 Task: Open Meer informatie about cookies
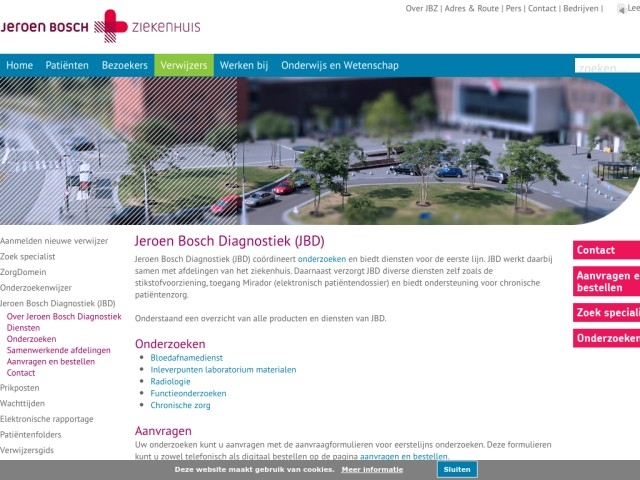[372, 470]
